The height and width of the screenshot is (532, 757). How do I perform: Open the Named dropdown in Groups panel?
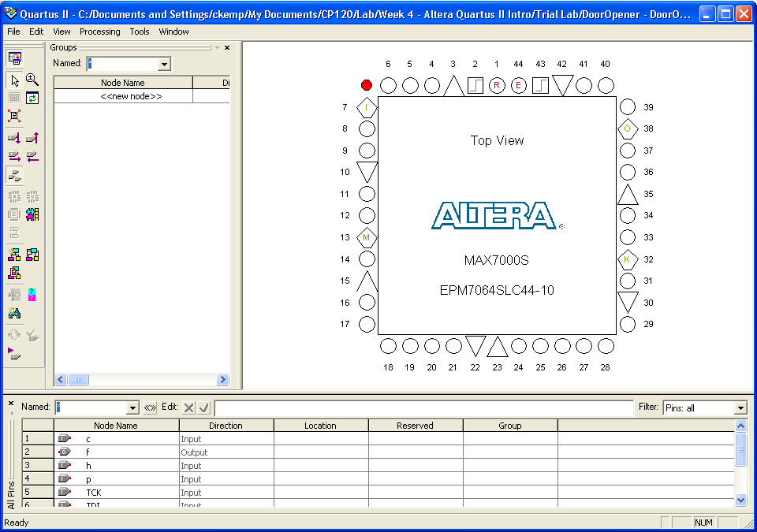tap(165, 64)
